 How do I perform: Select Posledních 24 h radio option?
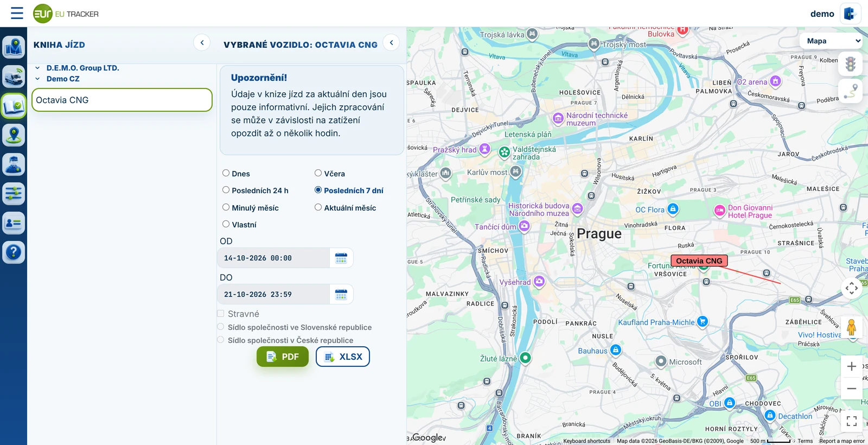point(226,190)
